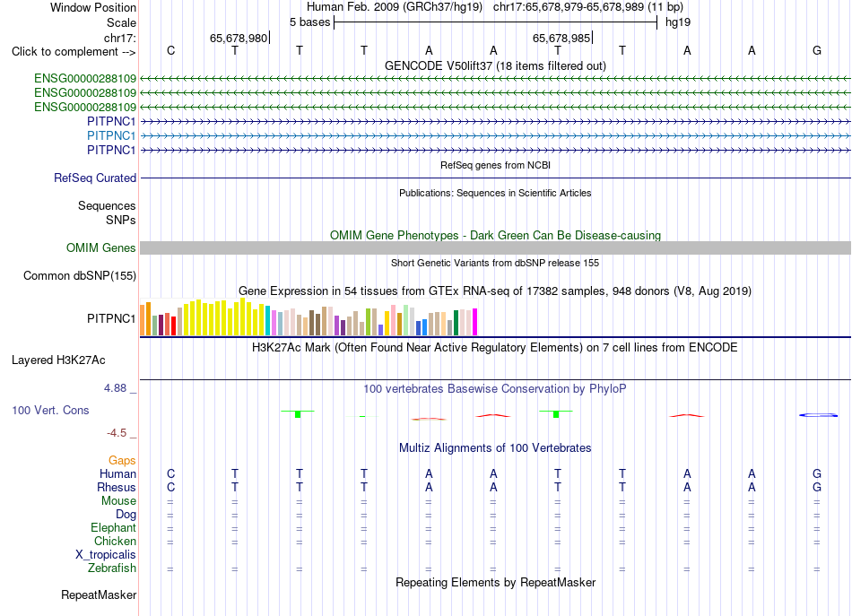Click base C in the complement sequence row
Screen dimensions: 852x616
point(170,50)
